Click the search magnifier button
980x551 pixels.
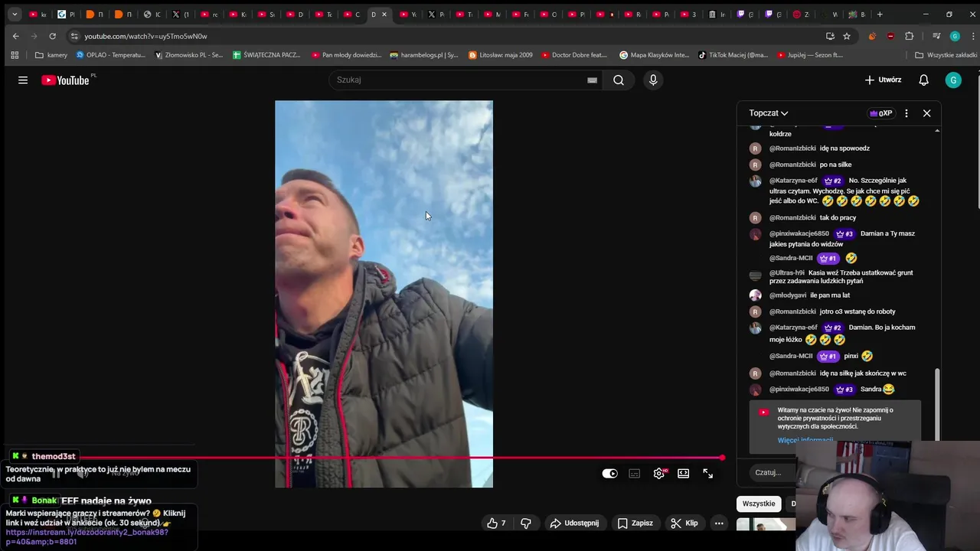[x=619, y=80]
